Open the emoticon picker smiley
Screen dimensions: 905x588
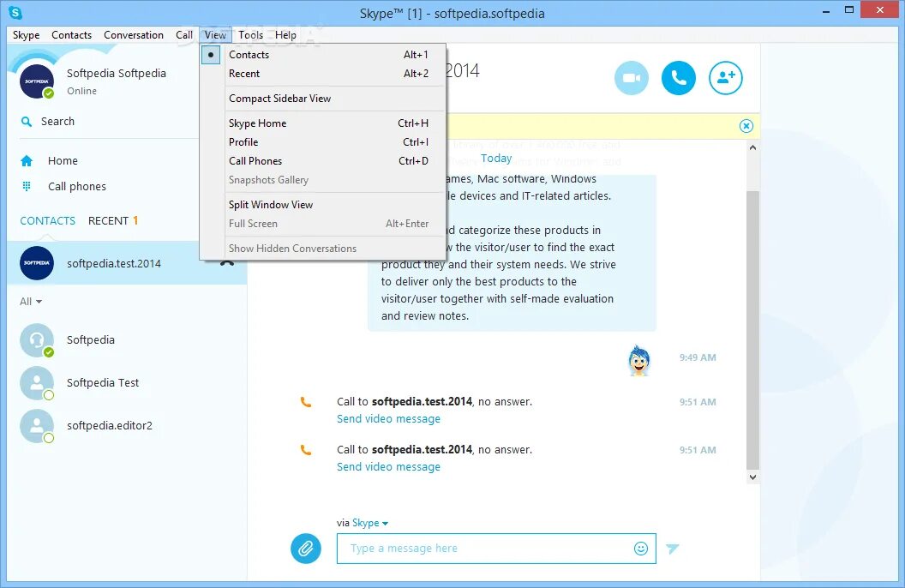641,549
